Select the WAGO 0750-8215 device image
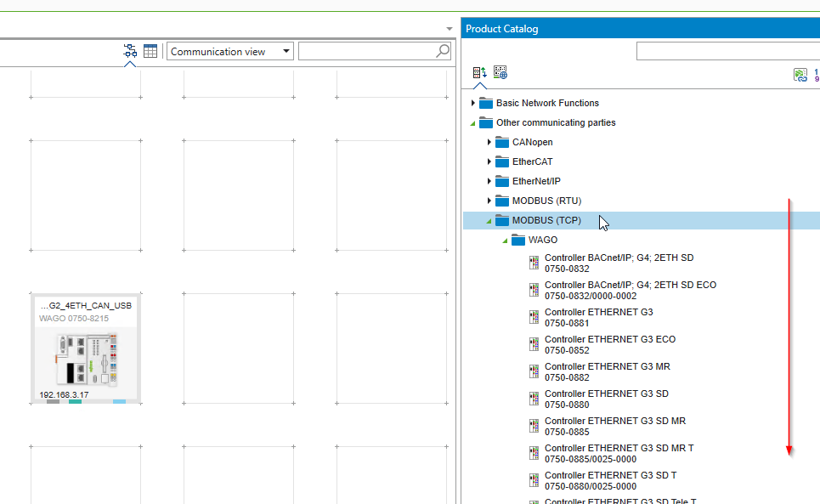Viewport: 820px width, 504px height. point(87,360)
